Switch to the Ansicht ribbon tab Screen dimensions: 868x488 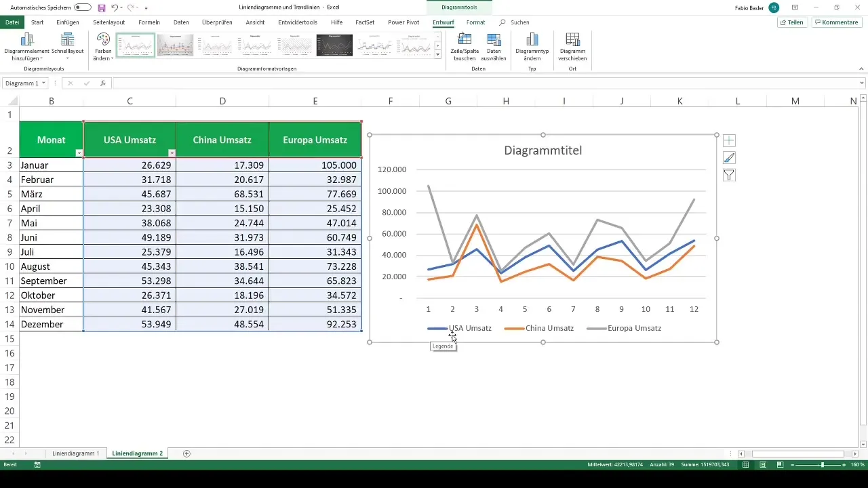coord(255,22)
